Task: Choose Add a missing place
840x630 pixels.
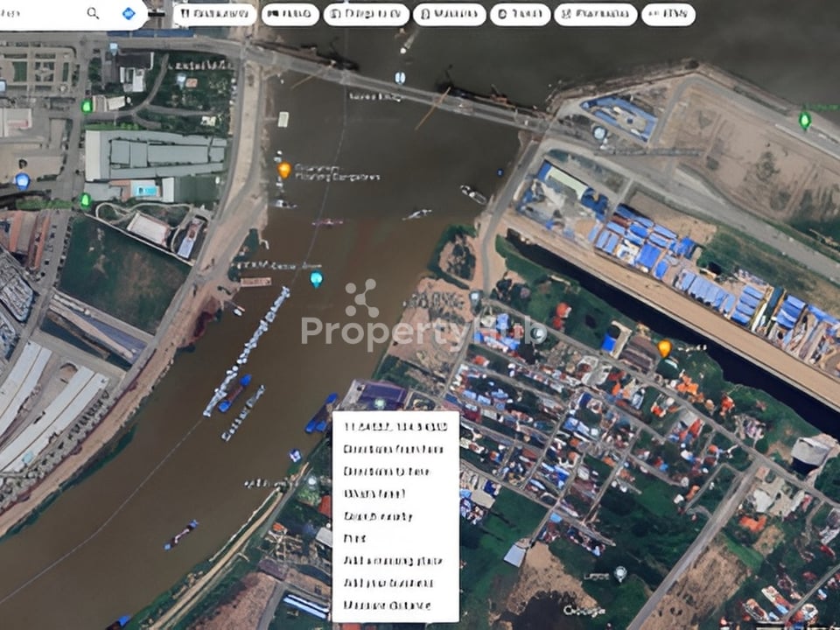Action: point(395,561)
